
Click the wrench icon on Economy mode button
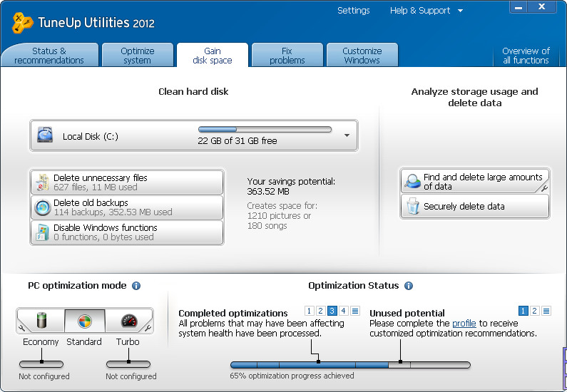[x=21, y=328]
